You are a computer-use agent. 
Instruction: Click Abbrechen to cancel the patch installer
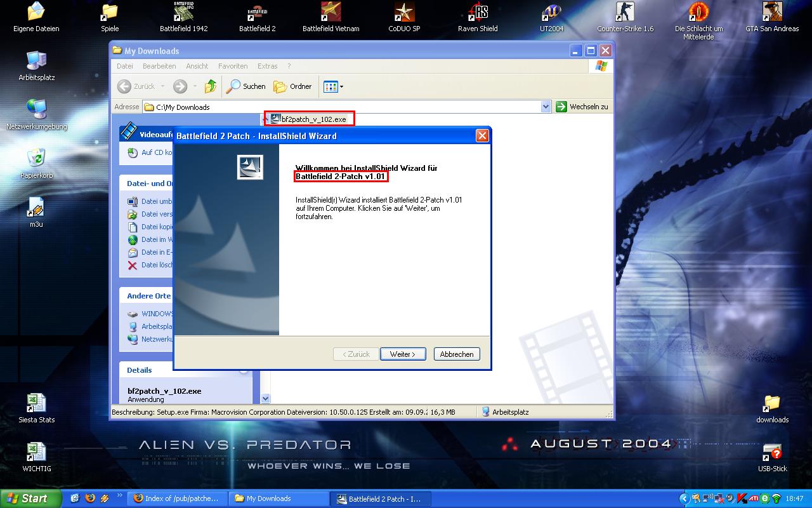point(457,354)
